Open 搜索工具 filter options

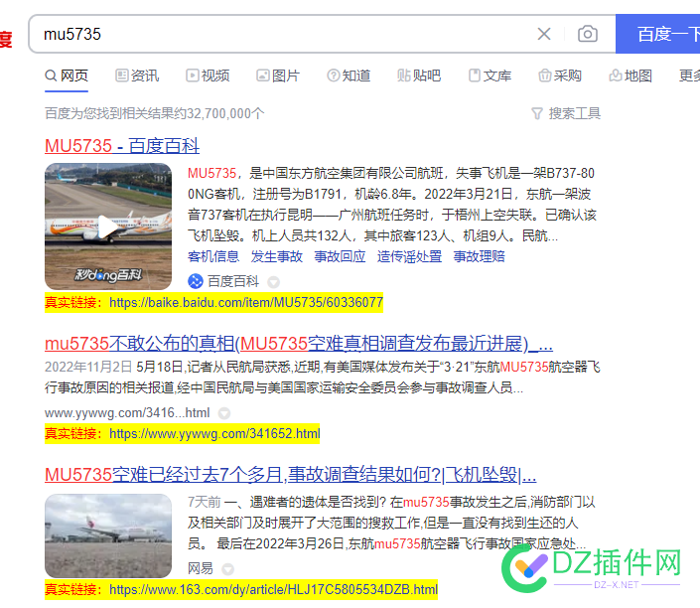click(x=566, y=113)
